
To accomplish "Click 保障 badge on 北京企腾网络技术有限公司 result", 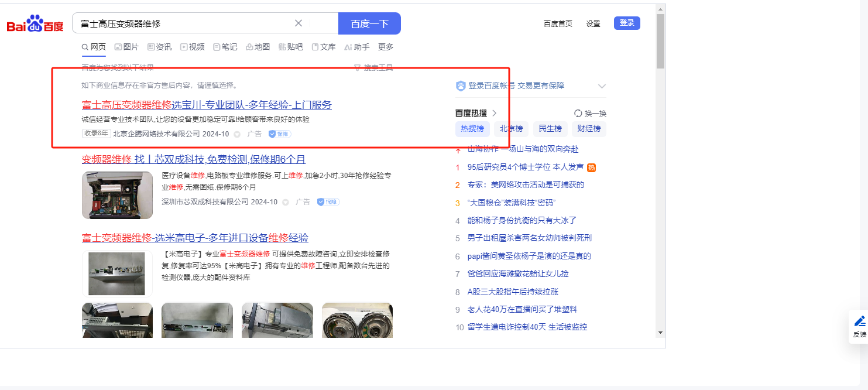I will 279,134.
